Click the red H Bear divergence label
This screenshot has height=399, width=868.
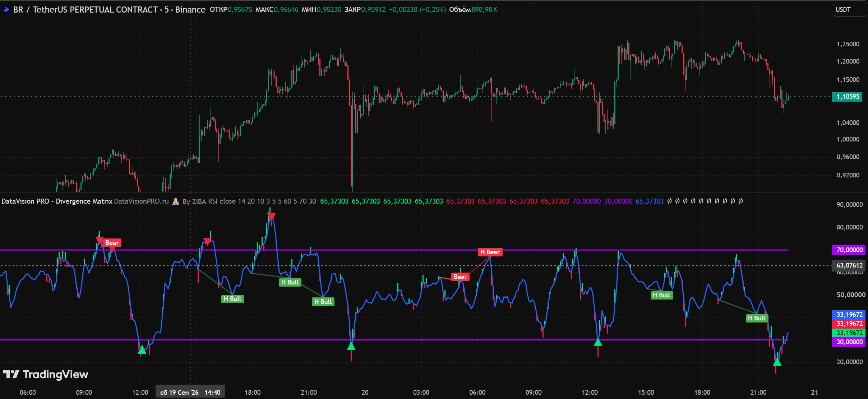click(x=490, y=252)
